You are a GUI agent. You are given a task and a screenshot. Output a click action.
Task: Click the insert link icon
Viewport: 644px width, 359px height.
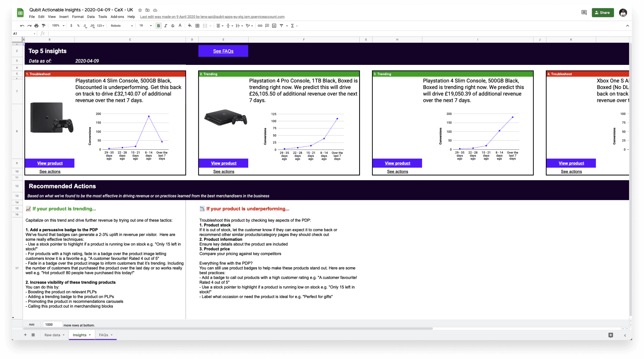(x=260, y=26)
